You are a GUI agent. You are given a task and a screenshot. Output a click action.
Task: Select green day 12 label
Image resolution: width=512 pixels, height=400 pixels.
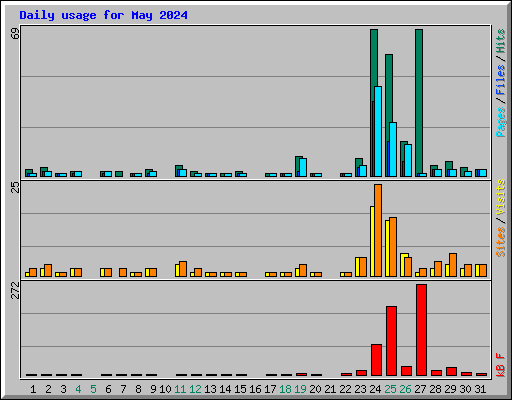point(195,389)
